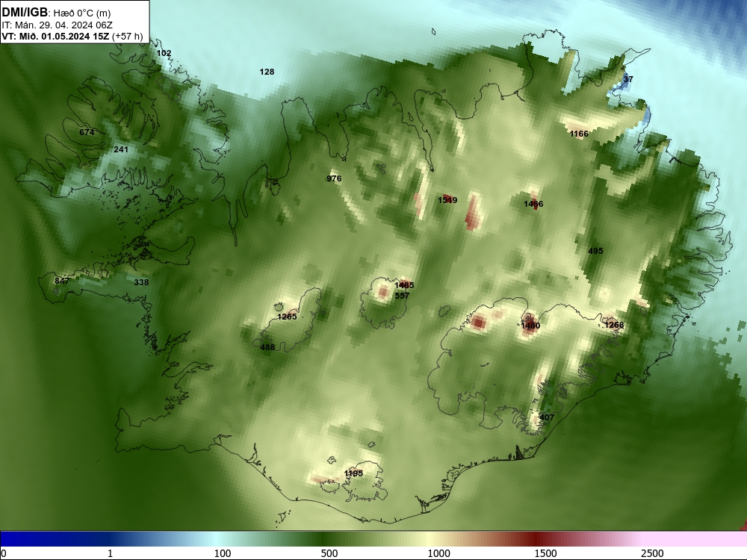Select the 847 label on the western peninsula
The image size is (747, 560).
pyautogui.click(x=62, y=281)
